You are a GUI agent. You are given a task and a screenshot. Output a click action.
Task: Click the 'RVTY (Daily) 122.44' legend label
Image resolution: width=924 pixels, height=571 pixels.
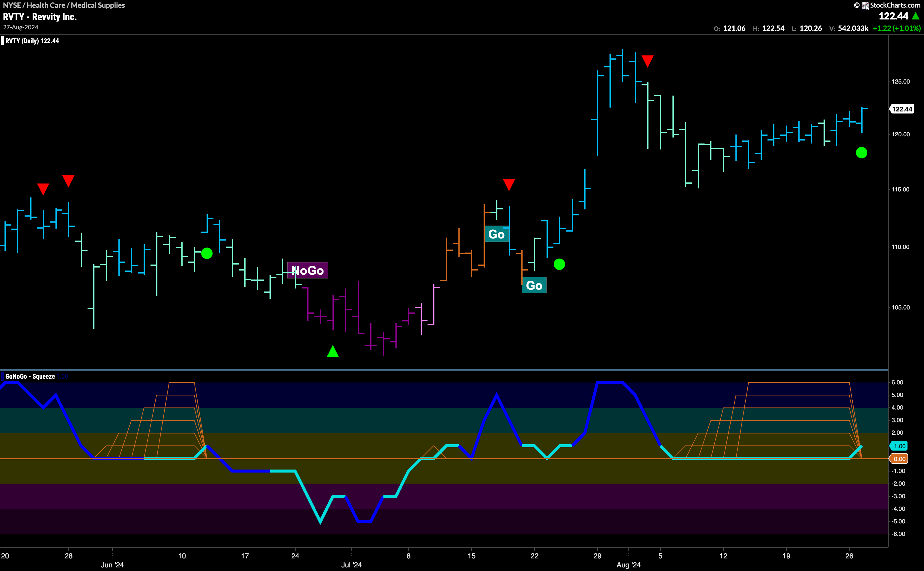coord(32,41)
